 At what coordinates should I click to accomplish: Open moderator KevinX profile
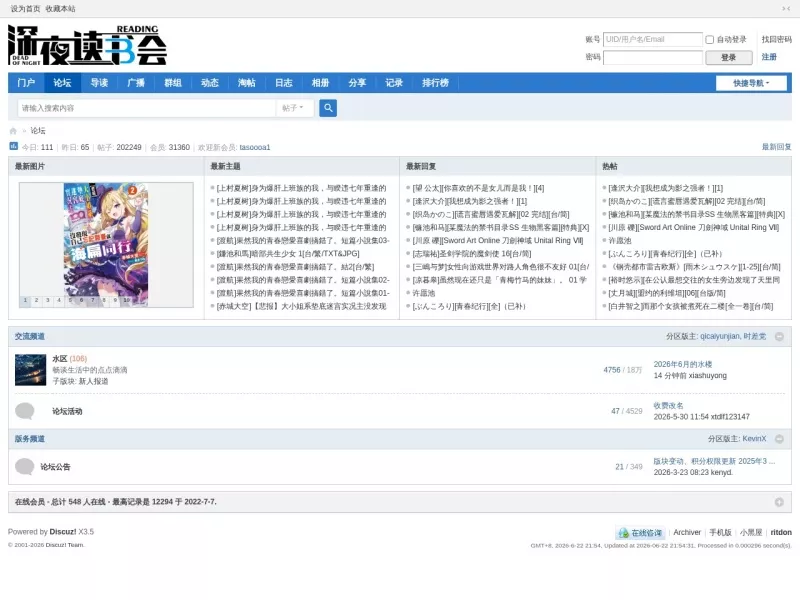coord(754,439)
